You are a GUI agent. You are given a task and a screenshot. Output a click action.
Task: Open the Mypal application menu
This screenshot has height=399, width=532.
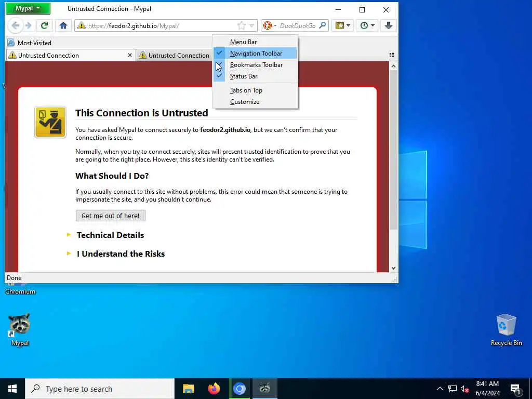28,8
